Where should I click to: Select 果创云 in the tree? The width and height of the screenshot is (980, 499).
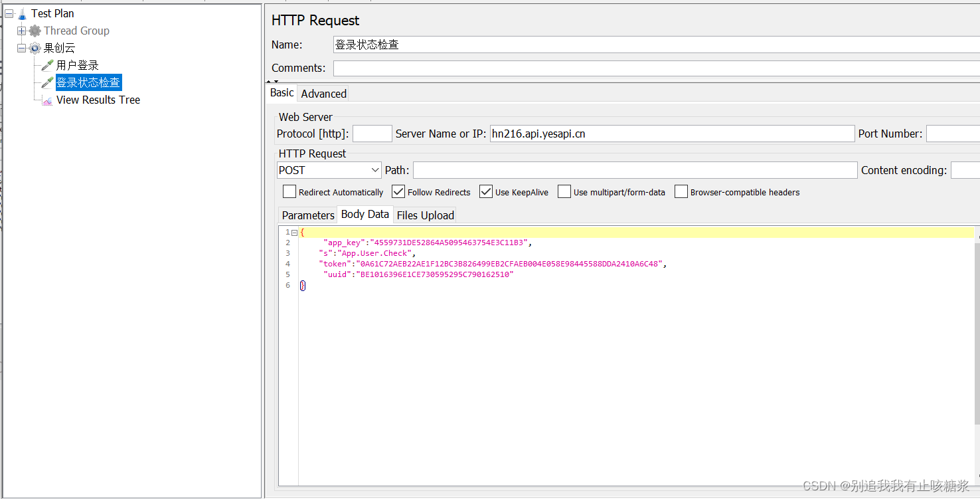pos(59,48)
